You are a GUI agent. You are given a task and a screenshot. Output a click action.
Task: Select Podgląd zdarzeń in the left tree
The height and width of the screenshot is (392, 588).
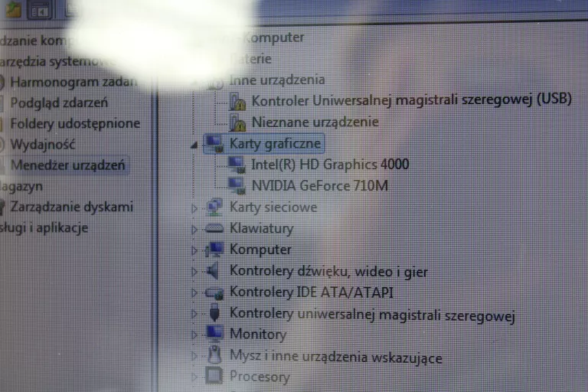(x=59, y=103)
